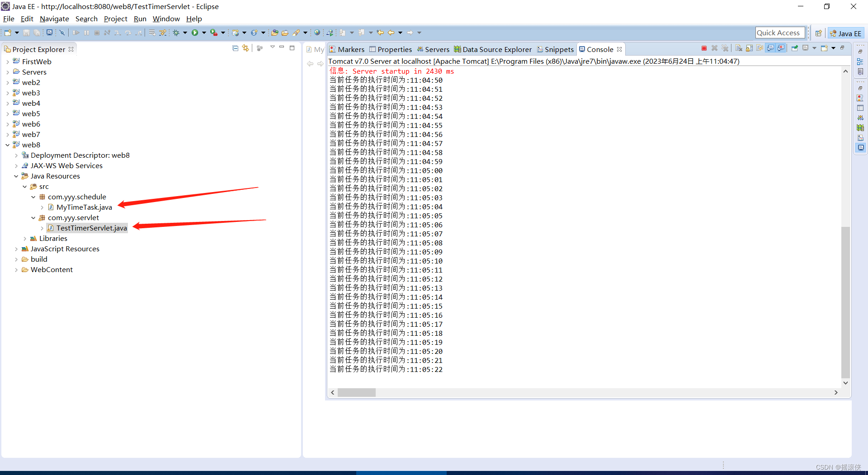Click the Console icon in right trim stack
This screenshot has height=475, width=868.
tap(860, 147)
